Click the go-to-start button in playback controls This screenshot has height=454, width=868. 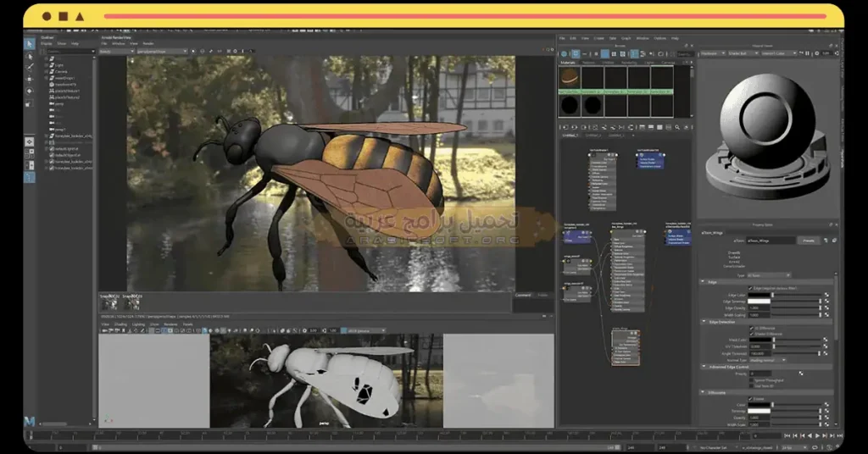787,436
